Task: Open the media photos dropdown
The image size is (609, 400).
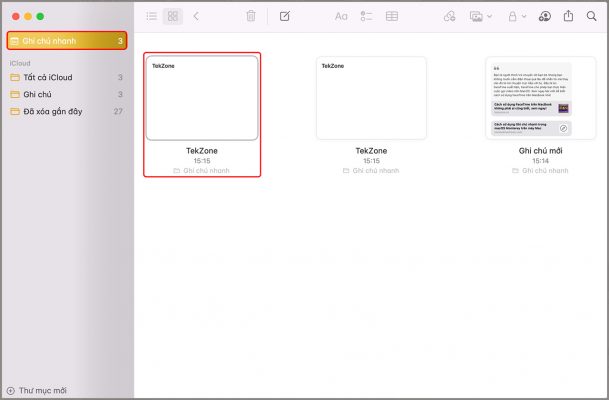Action: tap(480, 16)
